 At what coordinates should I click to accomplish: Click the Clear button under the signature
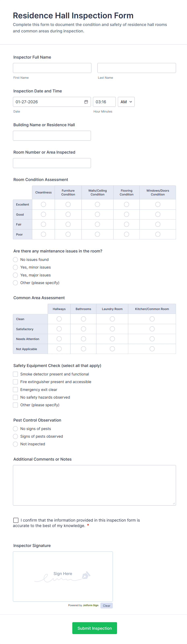107,606
